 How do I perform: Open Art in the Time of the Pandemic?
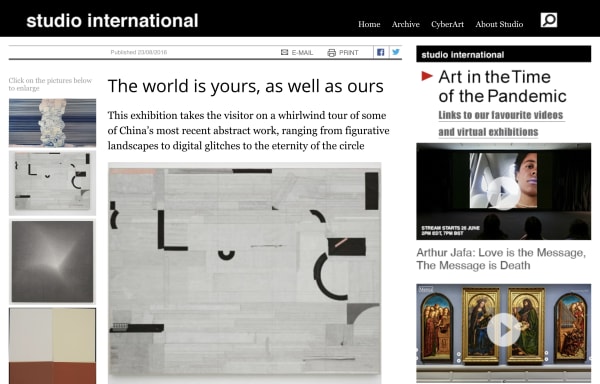tap(502, 86)
